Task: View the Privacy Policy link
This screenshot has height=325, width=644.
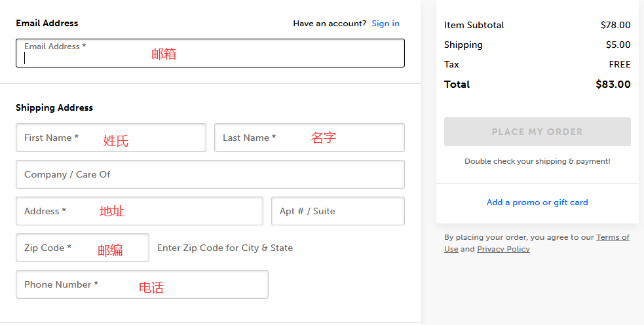Action: point(503,249)
